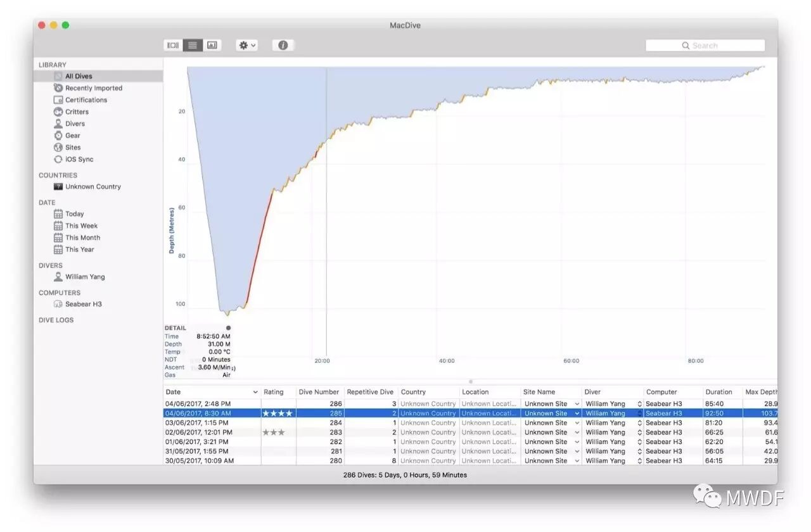Viewport: 811px width, 532px height.
Task: Click the Certifications card icon
Action: tap(58, 100)
